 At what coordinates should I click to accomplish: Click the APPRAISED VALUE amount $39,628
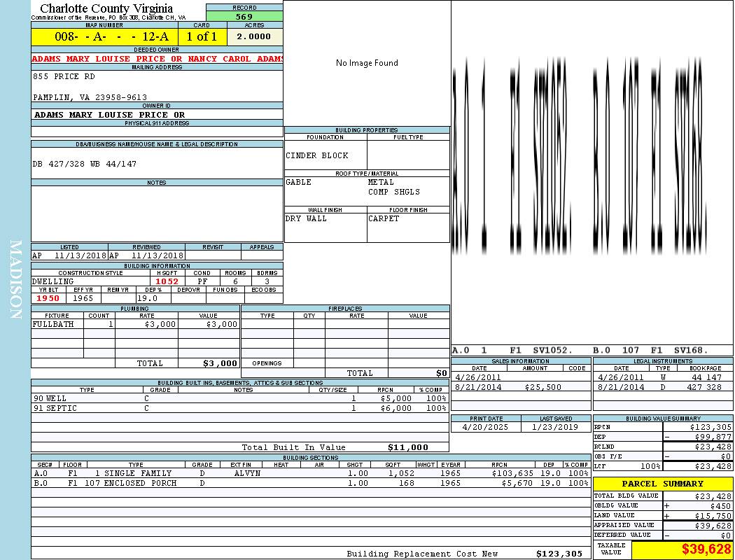click(x=713, y=526)
